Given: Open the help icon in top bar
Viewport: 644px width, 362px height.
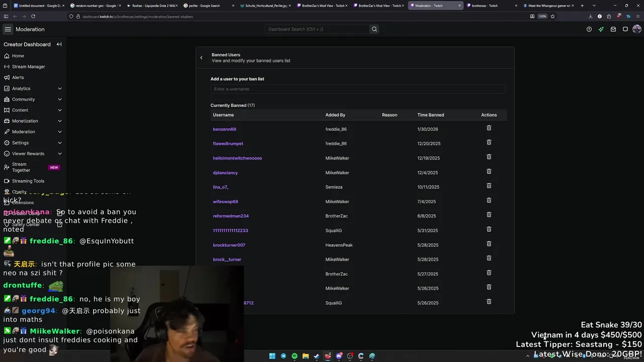Looking at the screenshot, I should (x=589, y=29).
